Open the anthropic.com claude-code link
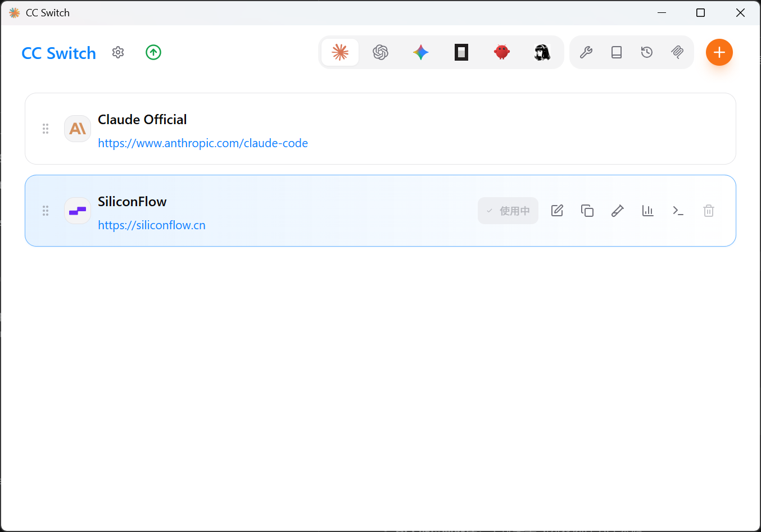Image resolution: width=761 pixels, height=532 pixels. (x=203, y=143)
